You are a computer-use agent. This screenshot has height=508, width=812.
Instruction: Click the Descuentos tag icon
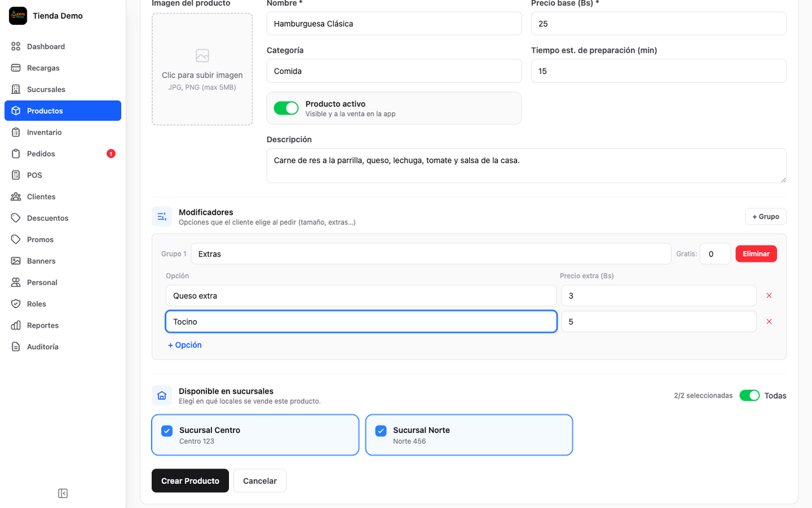point(16,218)
